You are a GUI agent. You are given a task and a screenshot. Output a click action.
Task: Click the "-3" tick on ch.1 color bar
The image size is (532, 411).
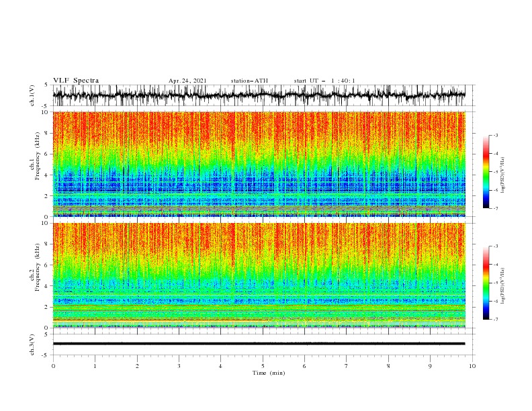[x=496, y=135]
